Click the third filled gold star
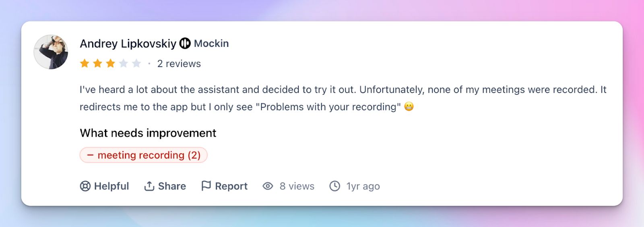 111,63
